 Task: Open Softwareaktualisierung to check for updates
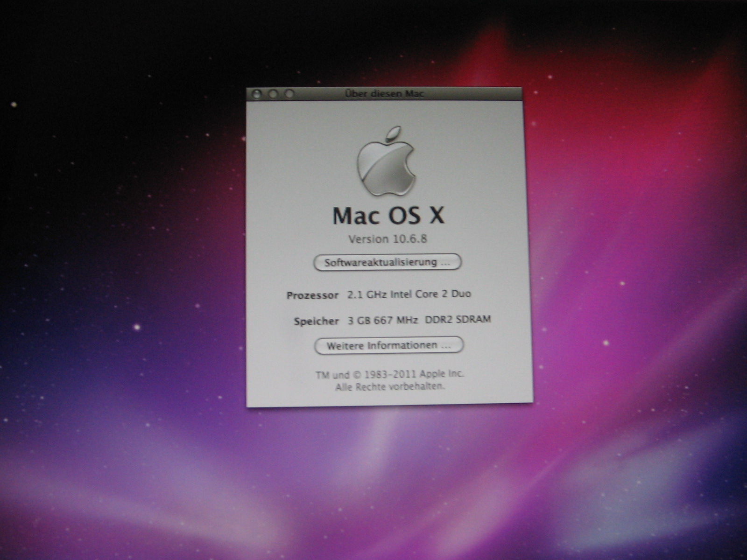387,262
